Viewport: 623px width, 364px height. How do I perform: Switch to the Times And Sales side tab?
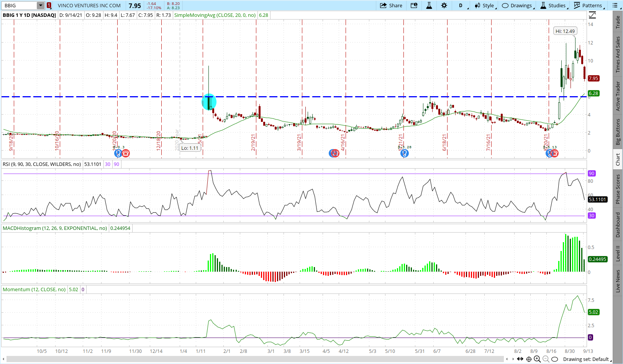tap(618, 54)
